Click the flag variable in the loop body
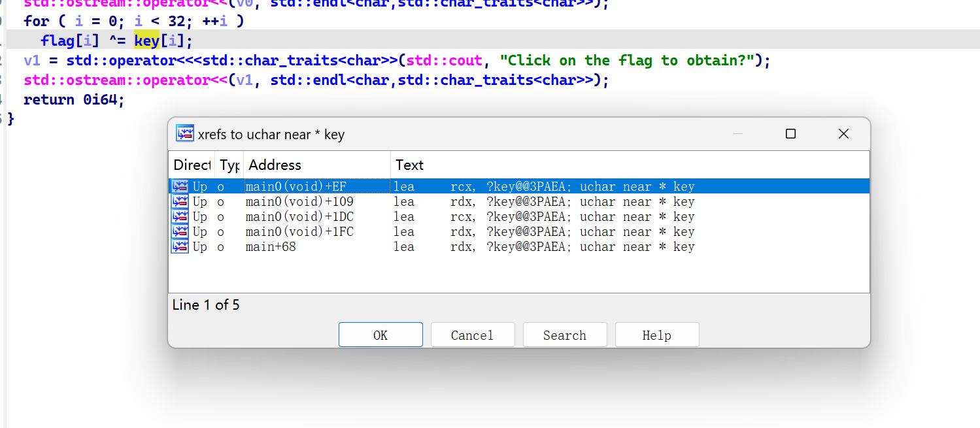Image resolution: width=980 pixels, height=428 pixels. [x=58, y=41]
